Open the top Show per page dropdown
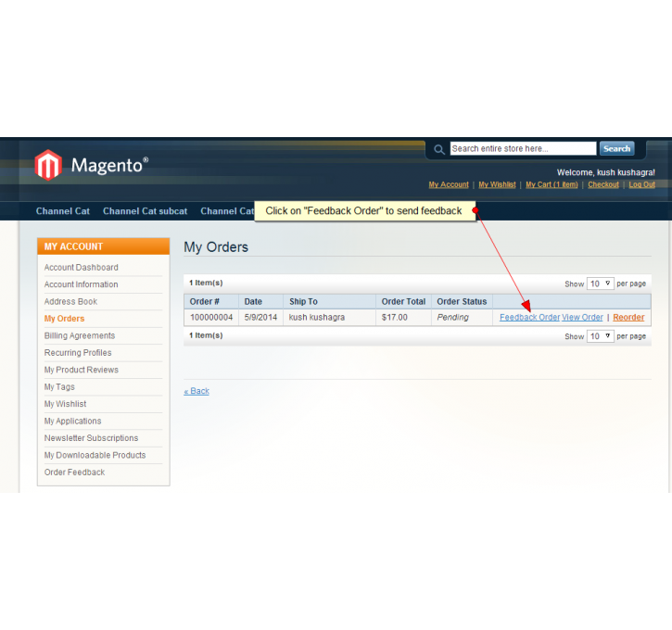The width and height of the screenshot is (672, 630). [600, 283]
